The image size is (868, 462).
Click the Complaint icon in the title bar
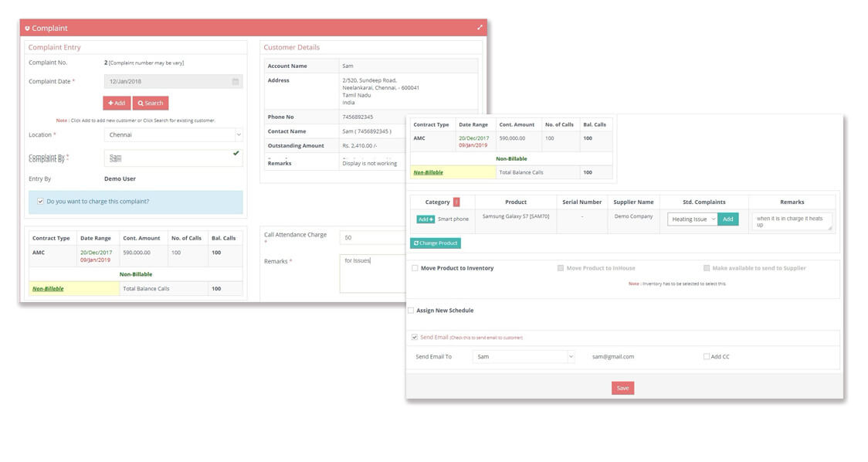tap(28, 27)
